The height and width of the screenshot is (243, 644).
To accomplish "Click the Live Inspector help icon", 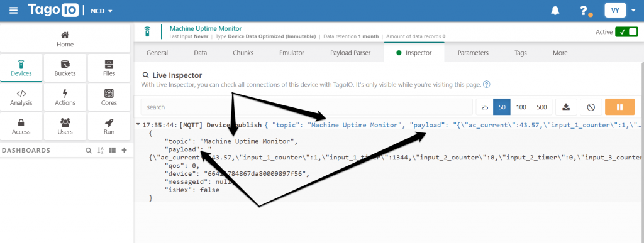I will click(x=487, y=84).
